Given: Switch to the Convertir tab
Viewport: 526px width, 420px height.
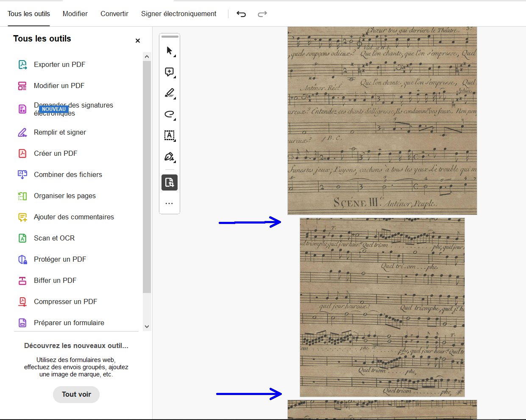Looking at the screenshot, I should click(x=114, y=14).
